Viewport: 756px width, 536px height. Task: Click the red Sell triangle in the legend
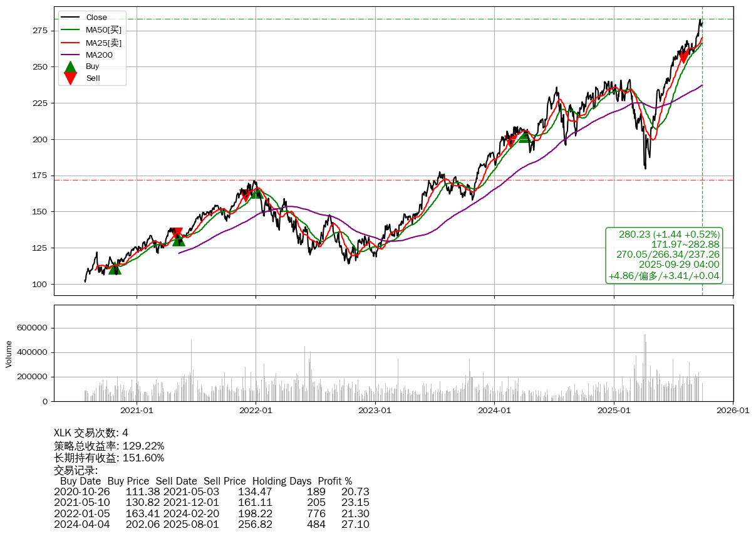[x=71, y=78]
